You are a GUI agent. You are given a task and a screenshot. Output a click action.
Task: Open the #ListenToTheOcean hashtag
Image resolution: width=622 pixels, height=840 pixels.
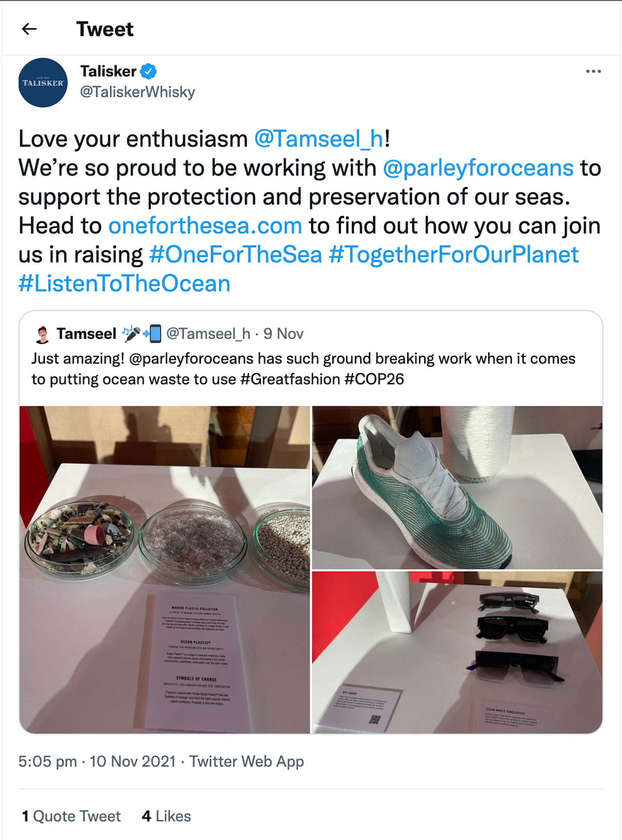(124, 284)
